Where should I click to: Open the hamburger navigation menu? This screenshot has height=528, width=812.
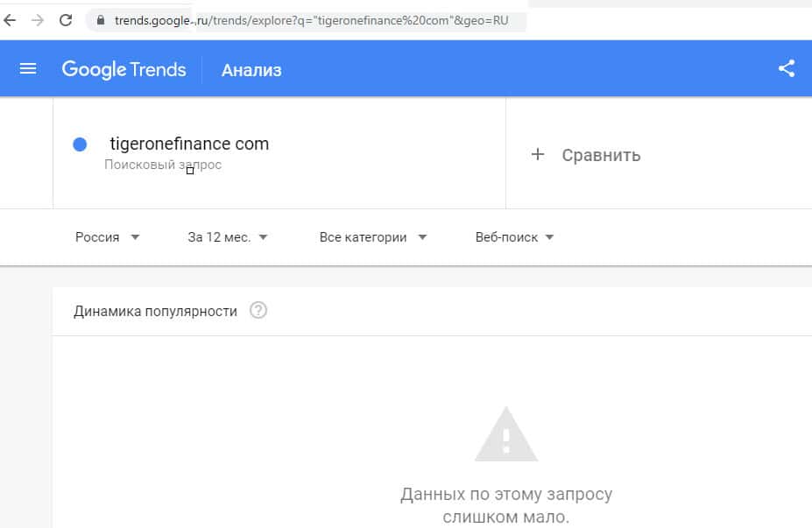click(28, 69)
